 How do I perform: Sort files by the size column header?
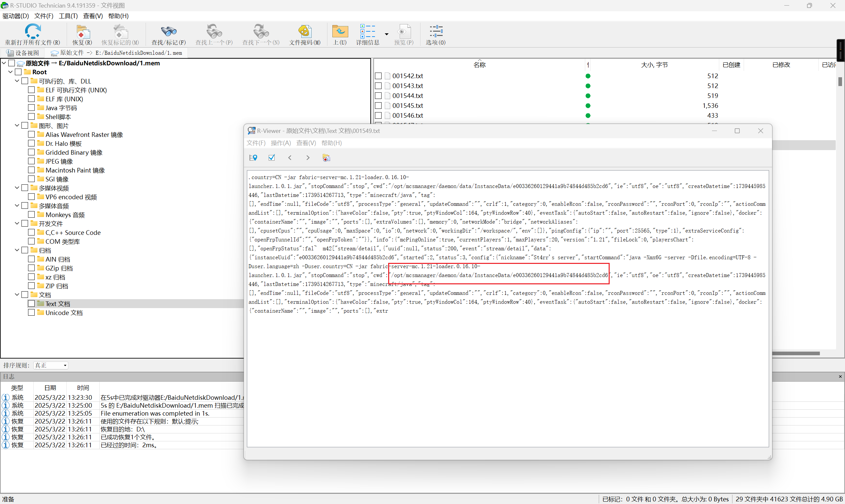tap(654, 65)
